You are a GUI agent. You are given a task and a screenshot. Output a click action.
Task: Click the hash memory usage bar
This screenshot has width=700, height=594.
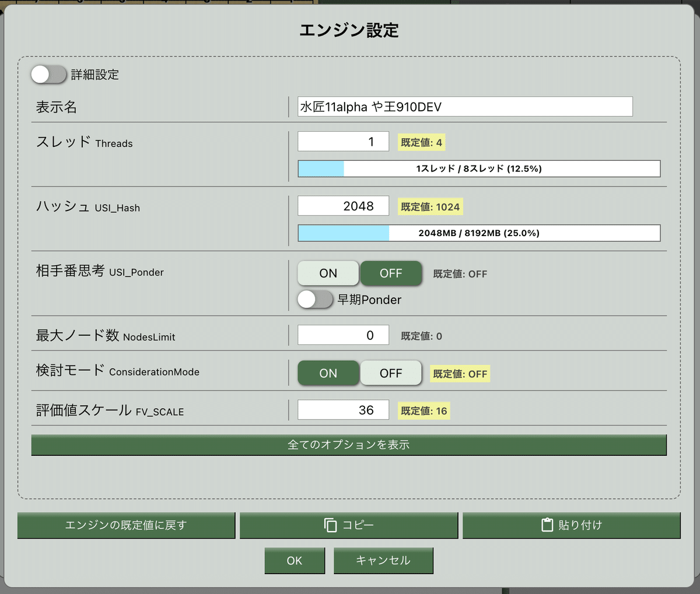(479, 233)
